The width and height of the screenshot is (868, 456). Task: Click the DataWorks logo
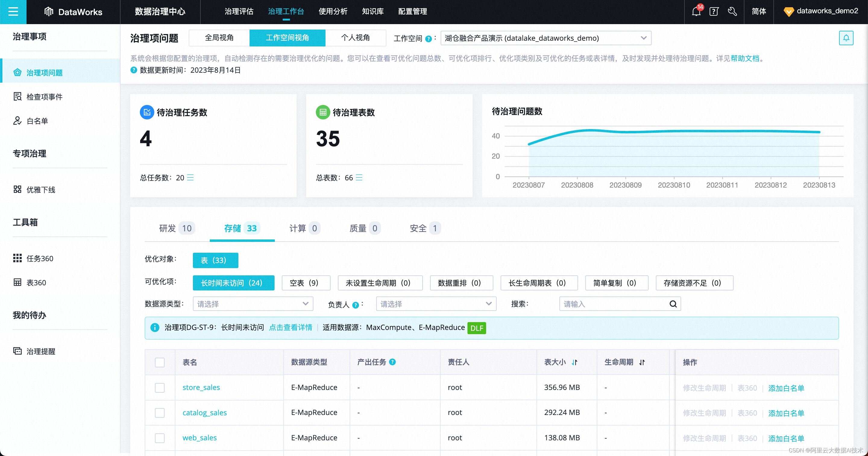pos(74,12)
